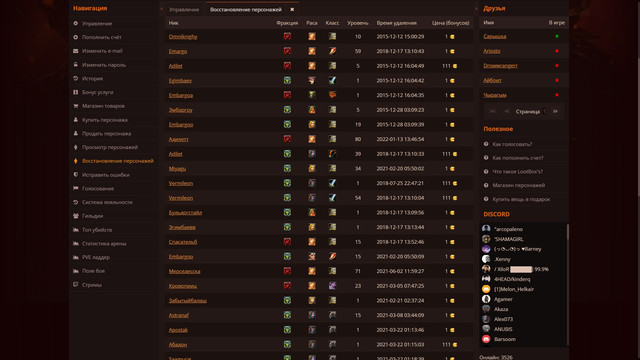Open character Astranaf link
Screen dimensions: 640x360
(x=179, y=315)
